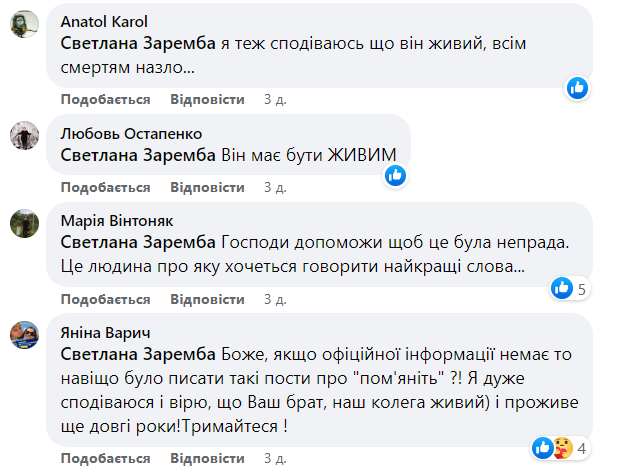Click Светлана Заремба mention in Марія Вінтоняк's comment
This screenshot has height=472, width=622.
[x=138, y=241]
